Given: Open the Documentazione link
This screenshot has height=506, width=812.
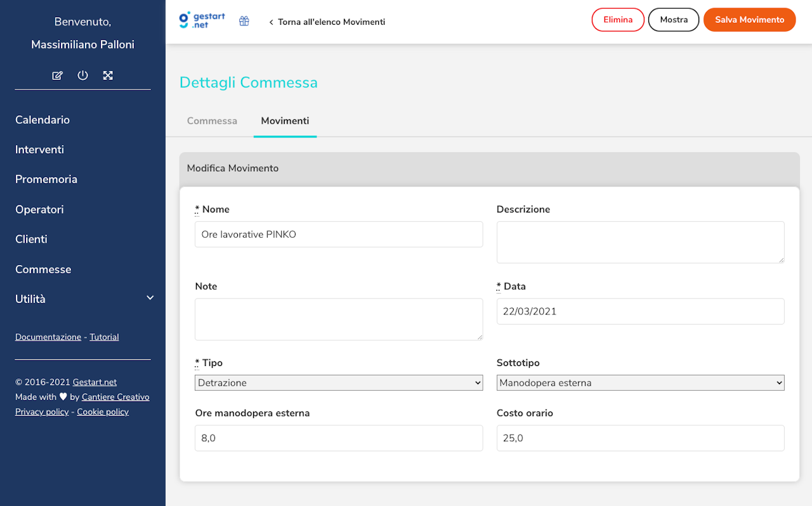Looking at the screenshot, I should pos(48,337).
